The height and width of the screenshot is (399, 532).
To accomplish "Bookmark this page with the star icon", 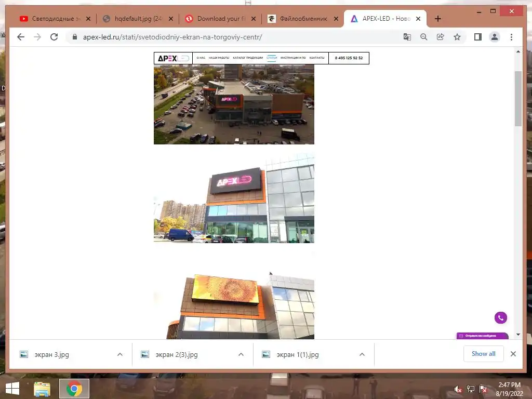I will 457,37.
